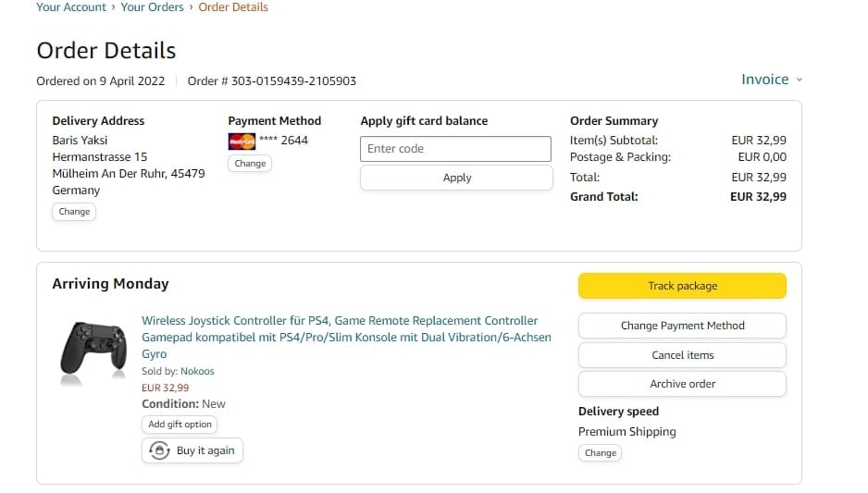This screenshot has width=868, height=493.
Task: Open the PS4 controller product thumbnail
Action: (93, 351)
